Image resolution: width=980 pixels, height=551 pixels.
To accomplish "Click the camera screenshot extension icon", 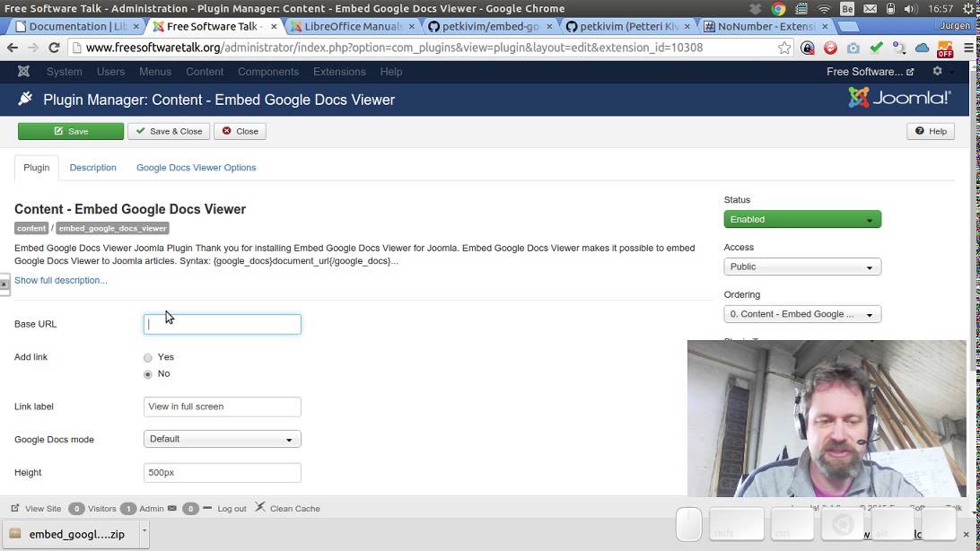I will pos(853,48).
